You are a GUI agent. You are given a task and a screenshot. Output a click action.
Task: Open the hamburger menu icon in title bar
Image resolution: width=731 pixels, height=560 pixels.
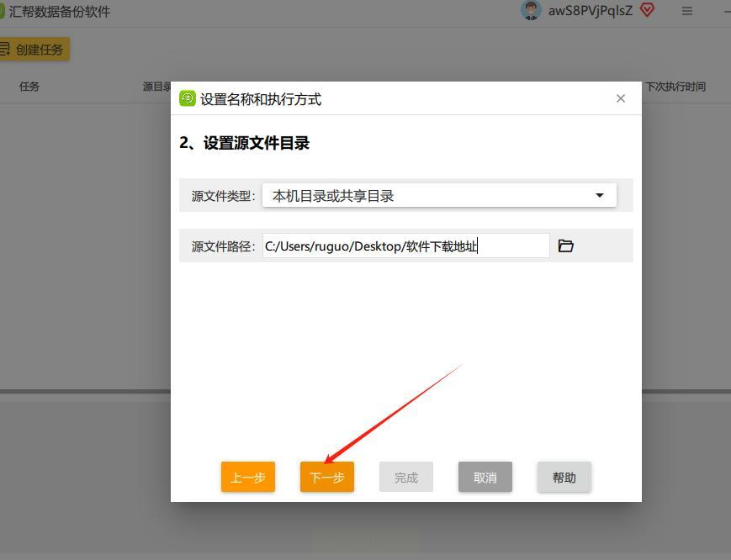686,11
